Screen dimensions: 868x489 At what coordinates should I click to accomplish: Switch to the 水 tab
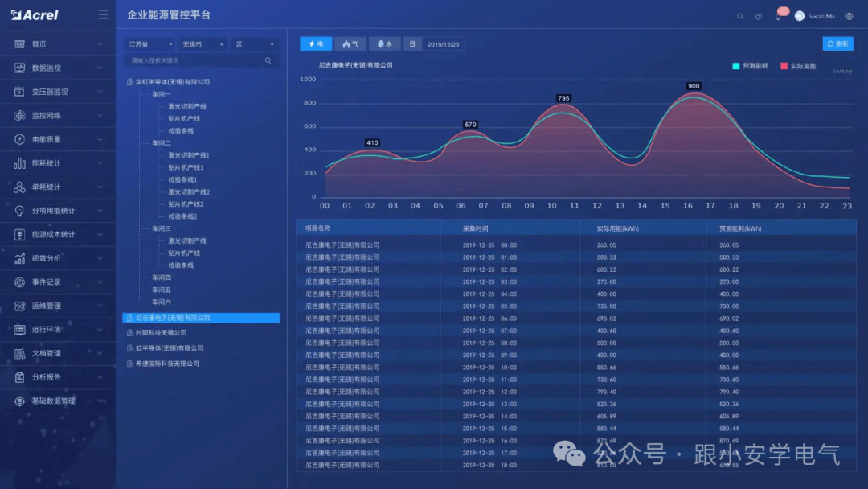384,43
